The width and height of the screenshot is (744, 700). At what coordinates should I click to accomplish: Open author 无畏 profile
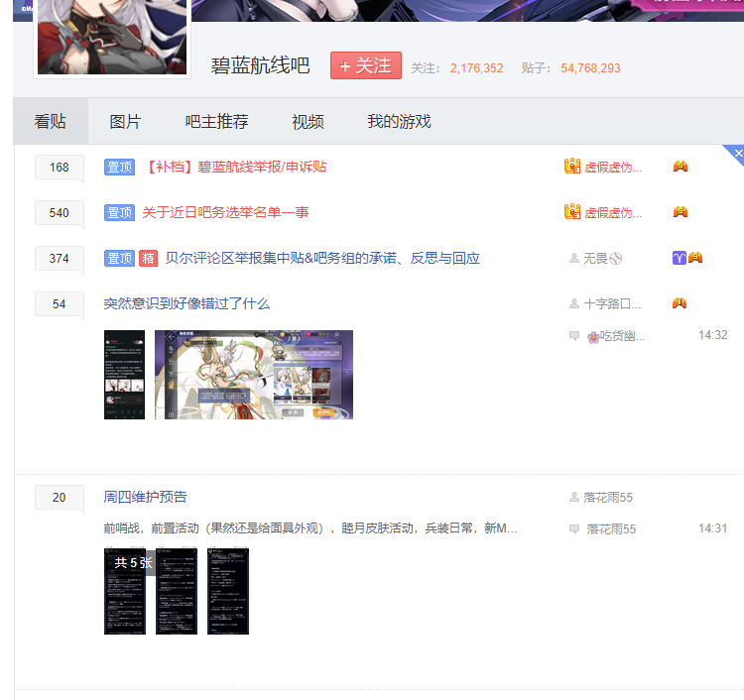point(595,259)
